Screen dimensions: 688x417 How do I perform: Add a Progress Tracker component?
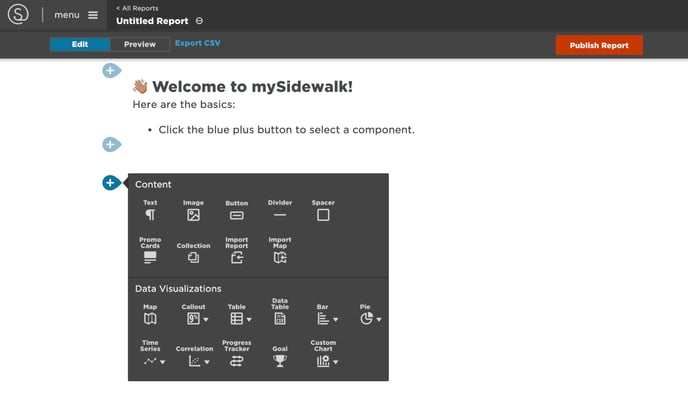(236, 354)
